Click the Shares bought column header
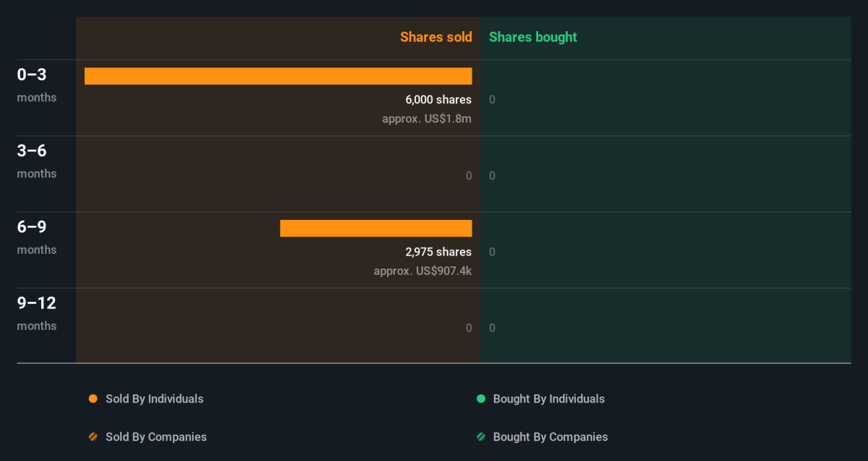 (x=533, y=37)
